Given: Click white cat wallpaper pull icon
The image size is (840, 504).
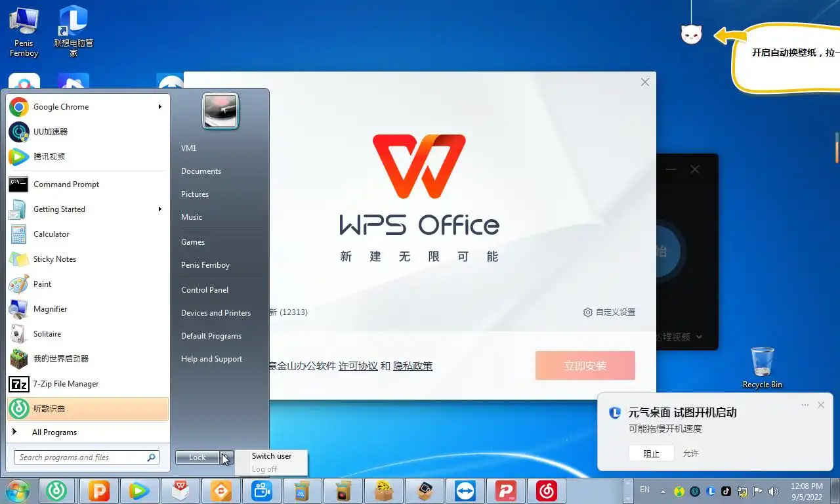Looking at the screenshot, I should pyautogui.click(x=692, y=34).
